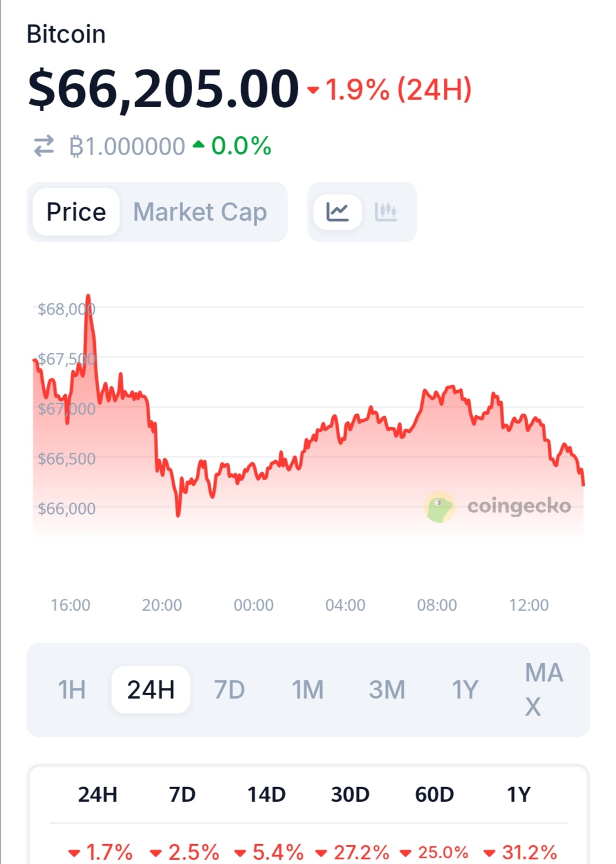Tap the $66,205.00 Bitcoin price
616x864 pixels.
coord(163,89)
